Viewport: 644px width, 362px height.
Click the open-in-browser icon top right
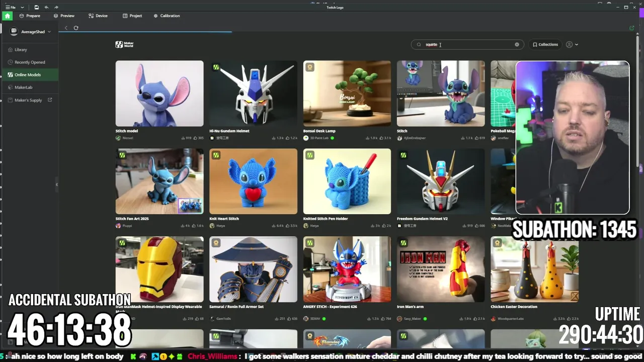632,28
